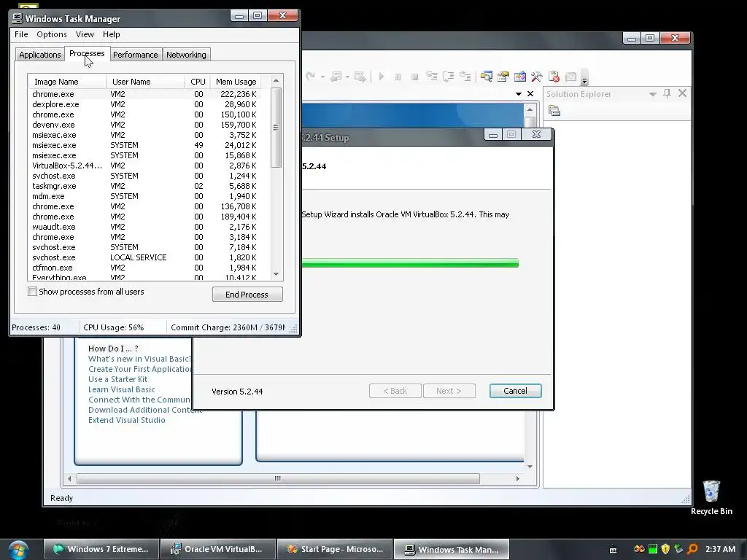This screenshot has height=560, width=747.
Task: Select the devenv.exe process row
Action: (144, 125)
